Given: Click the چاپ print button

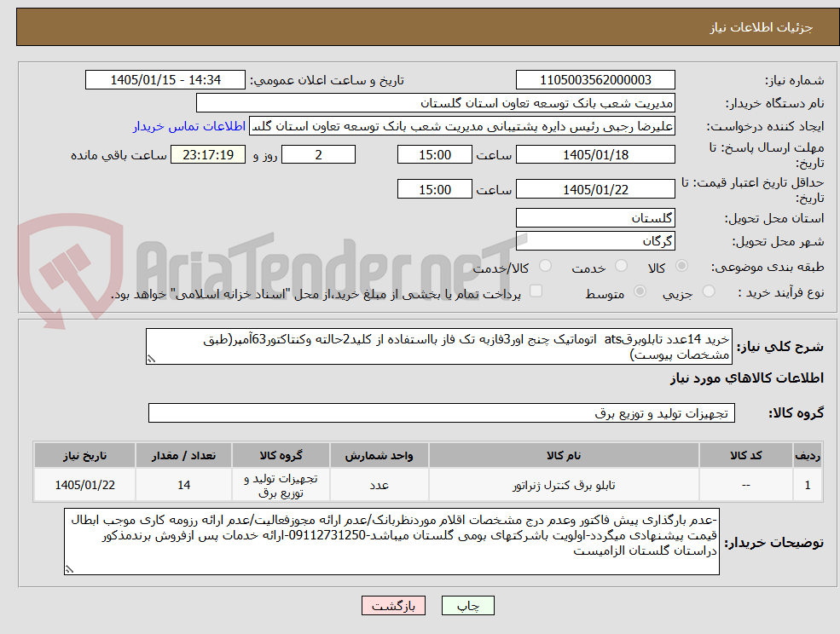Looking at the screenshot, I should tap(467, 606).
